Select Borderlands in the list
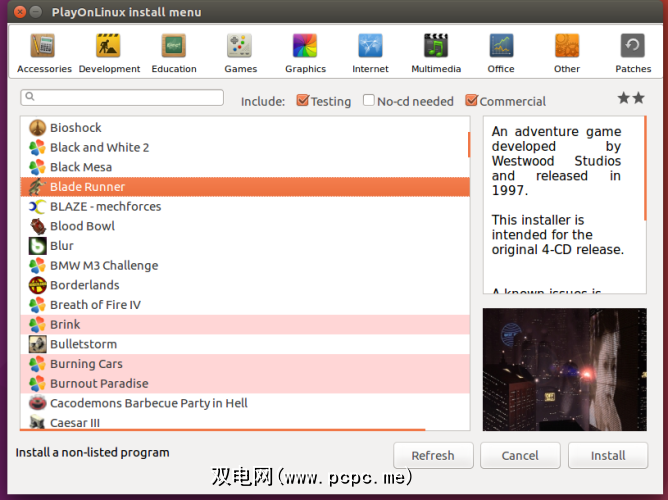The height and width of the screenshot is (500, 668). pos(245,285)
